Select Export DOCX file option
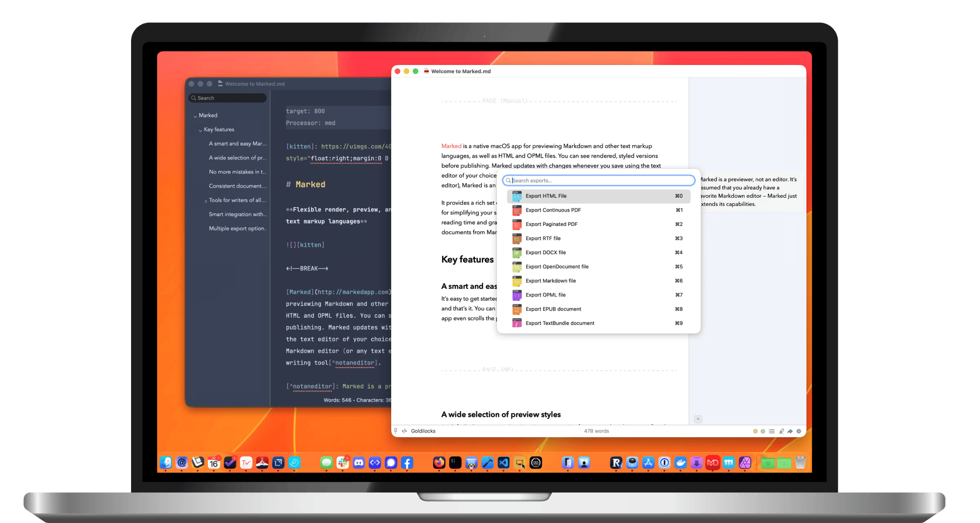Viewport: 980px width, 523px height. click(599, 253)
